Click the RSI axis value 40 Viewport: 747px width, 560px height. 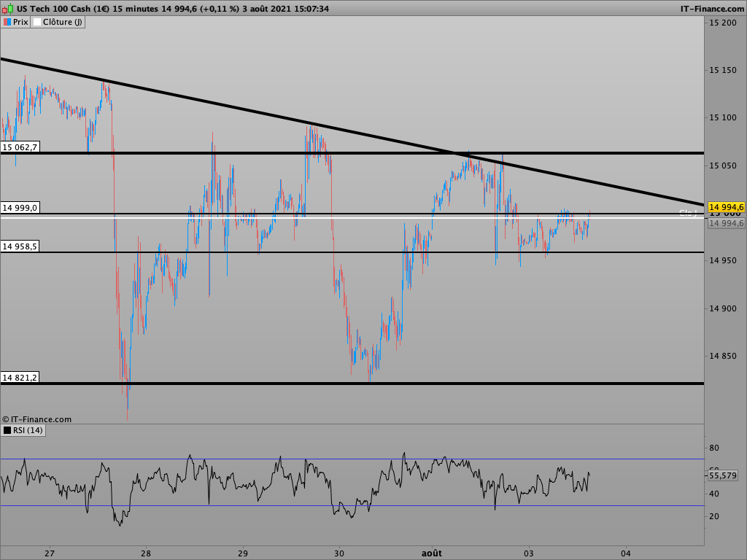pyautogui.click(x=714, y=494)
